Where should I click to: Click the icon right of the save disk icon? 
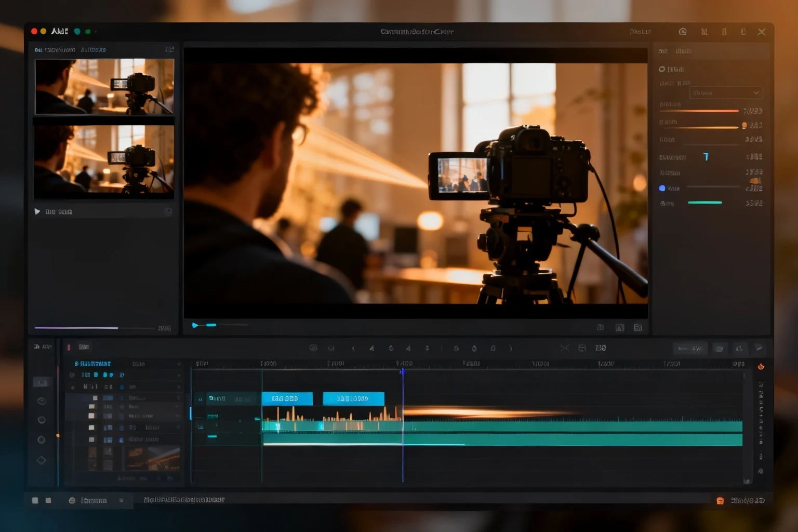[601, 348]
